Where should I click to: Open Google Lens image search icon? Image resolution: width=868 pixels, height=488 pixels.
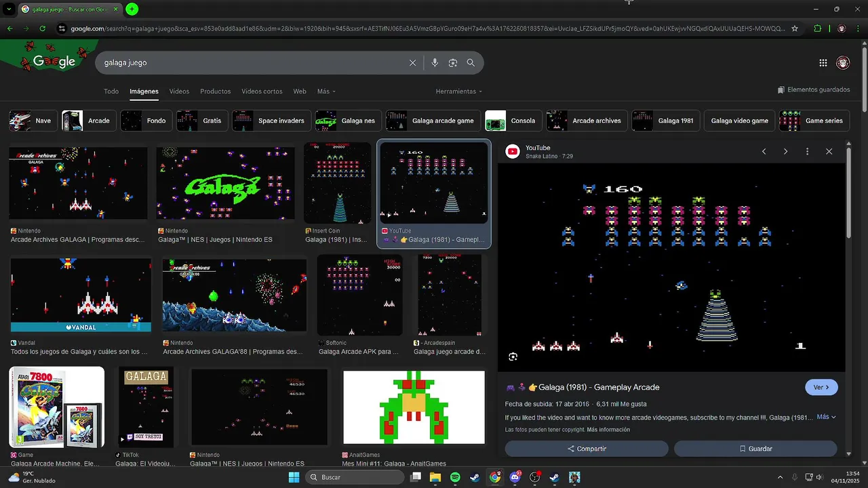[453, 63]
